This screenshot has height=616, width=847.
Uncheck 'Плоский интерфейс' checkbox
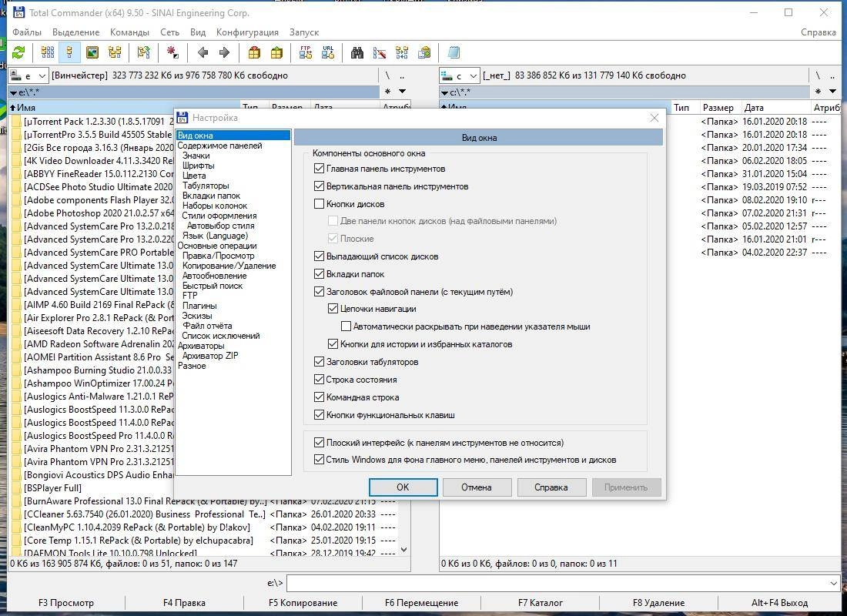319,443
